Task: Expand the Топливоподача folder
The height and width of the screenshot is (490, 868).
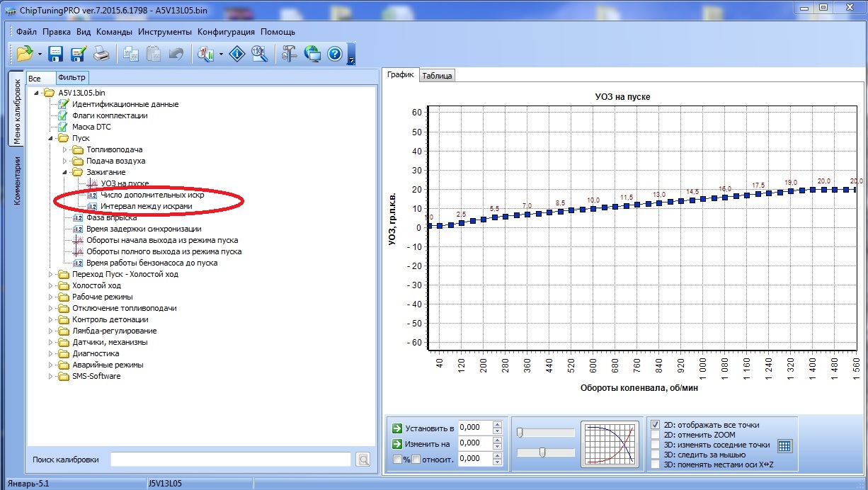Action: point(65,149)
